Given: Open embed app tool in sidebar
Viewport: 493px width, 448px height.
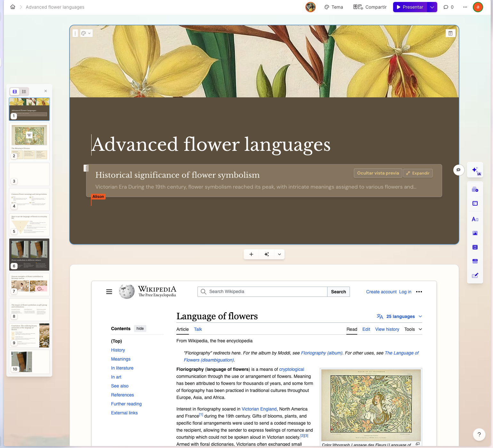Looking at the screenshot, I should [475, 261].
